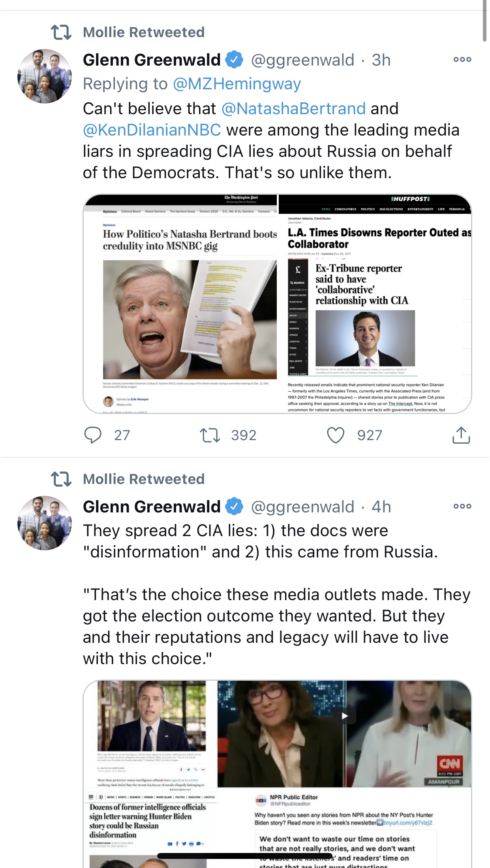Viewport: 490px width, 868px height.
Task: Open the @NatashaBertrand mention
Action: pyautogui.click(x=294, y=109)
